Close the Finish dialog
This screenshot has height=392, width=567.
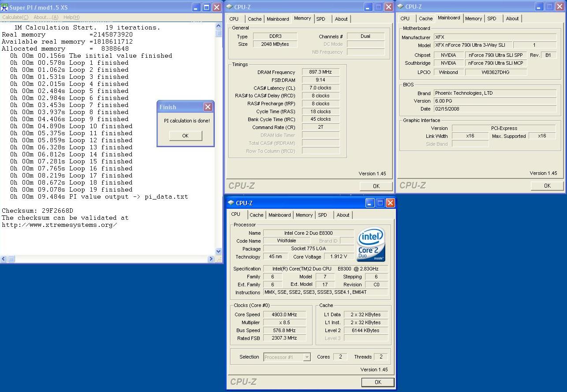[208, 107]
